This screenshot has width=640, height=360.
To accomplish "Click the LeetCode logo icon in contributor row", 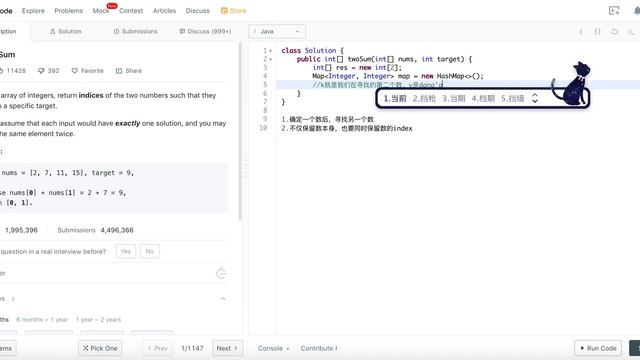I will [221, 273].
